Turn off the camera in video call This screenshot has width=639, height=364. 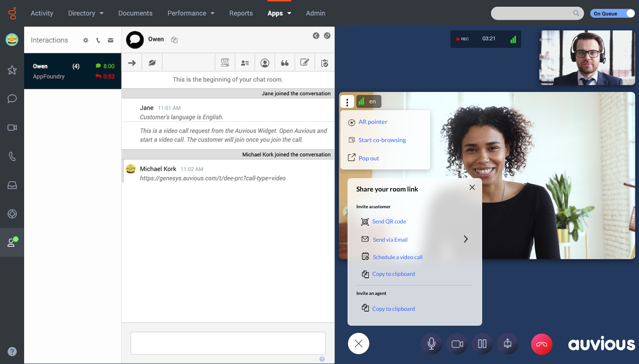[x=457, y=344]
